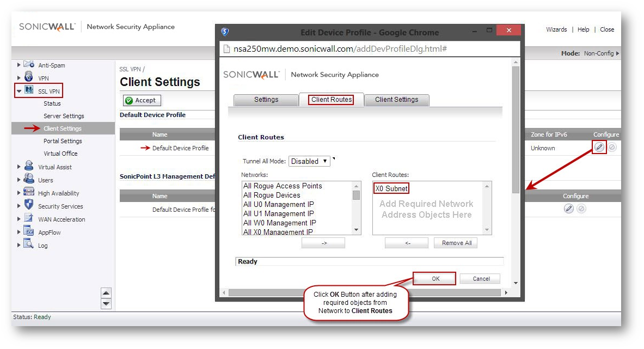644x349 pixels.
Task: Expand the WAN Acceleration section
Action: [19, 219]
